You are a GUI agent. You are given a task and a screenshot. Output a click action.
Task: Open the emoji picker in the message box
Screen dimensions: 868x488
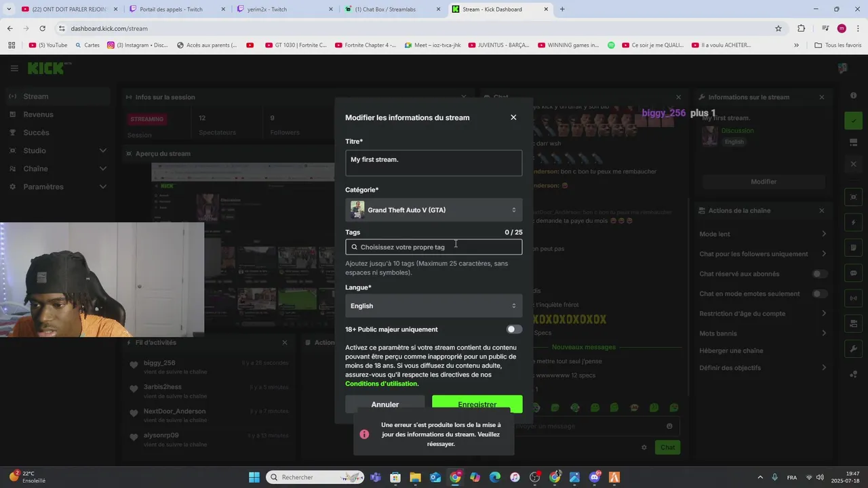(669, 426)
